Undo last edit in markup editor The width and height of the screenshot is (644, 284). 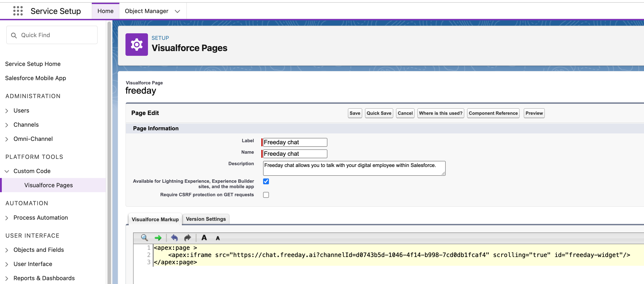point(174,238)
